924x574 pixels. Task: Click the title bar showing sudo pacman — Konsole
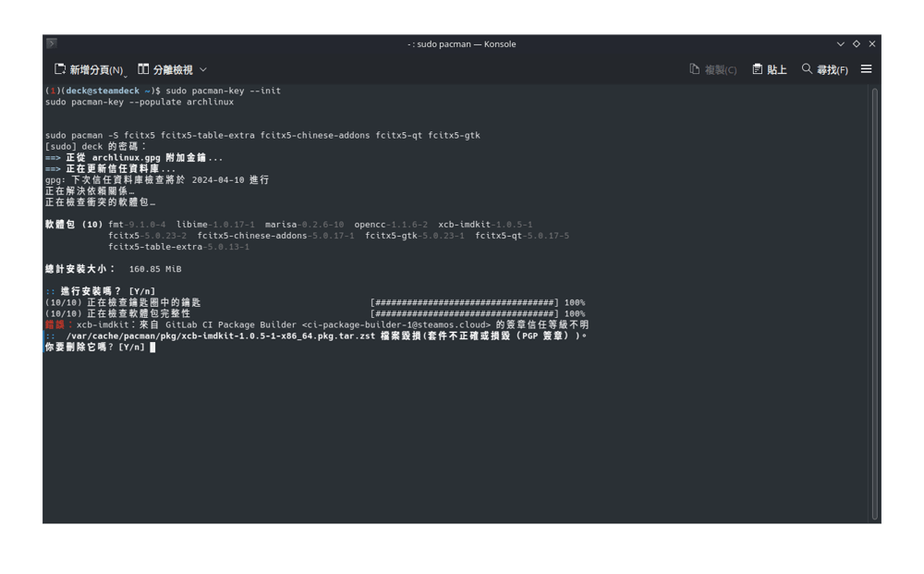[462, 43]
